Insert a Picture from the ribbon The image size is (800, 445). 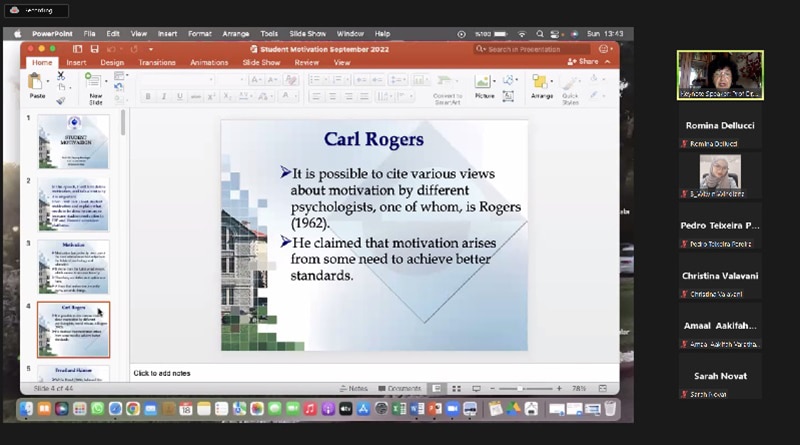484,84
